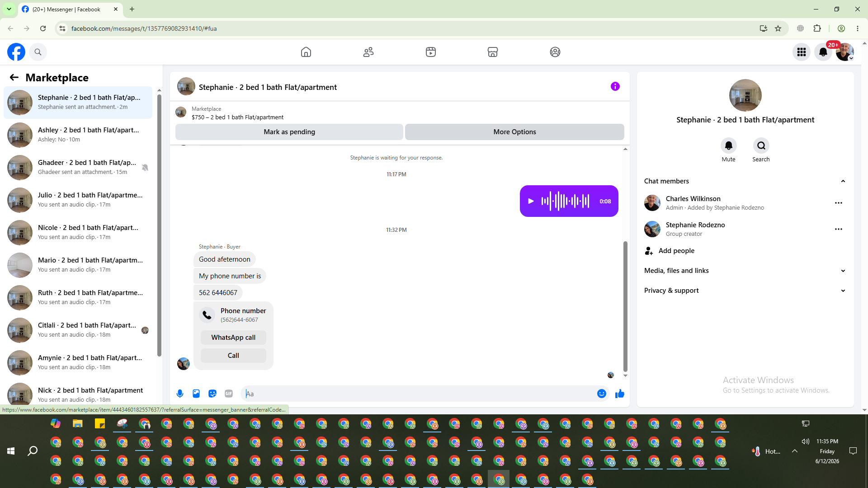Open the Windows Start menu
Screen dimensions: 868x488
11,451
